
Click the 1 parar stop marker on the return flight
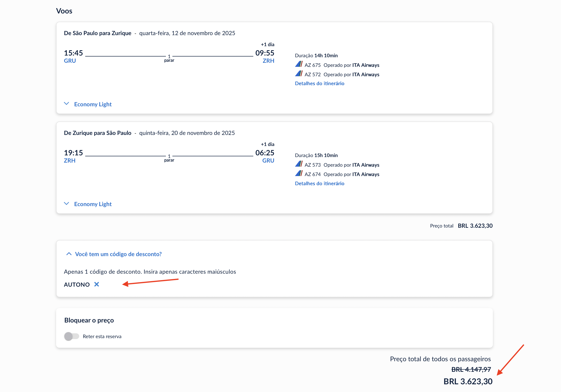click(x=169, y=158)
